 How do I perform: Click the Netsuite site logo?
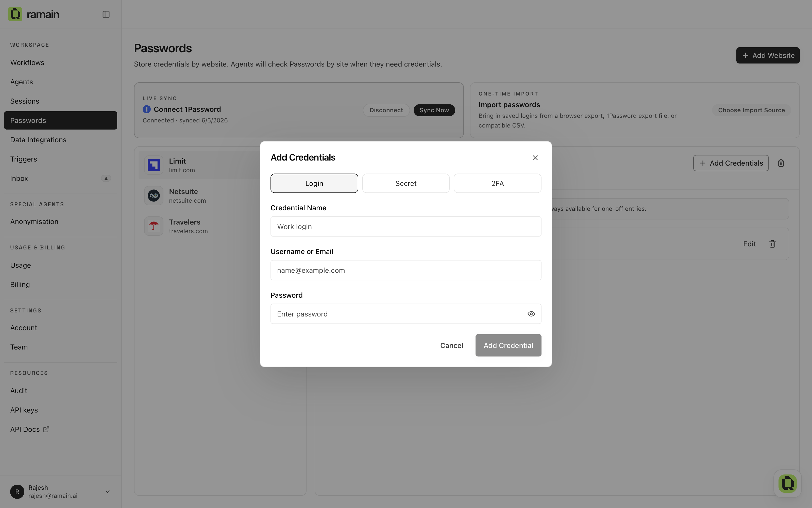tap(154, 196)
